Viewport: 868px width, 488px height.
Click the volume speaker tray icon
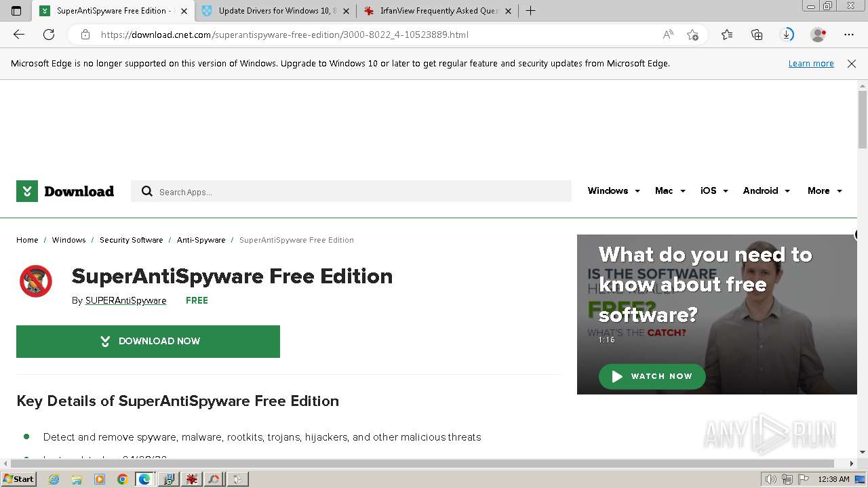tap(770, 479)
